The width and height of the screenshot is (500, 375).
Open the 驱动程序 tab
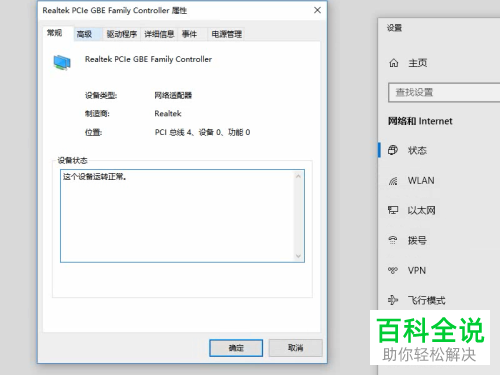click(x=122, y=34)
